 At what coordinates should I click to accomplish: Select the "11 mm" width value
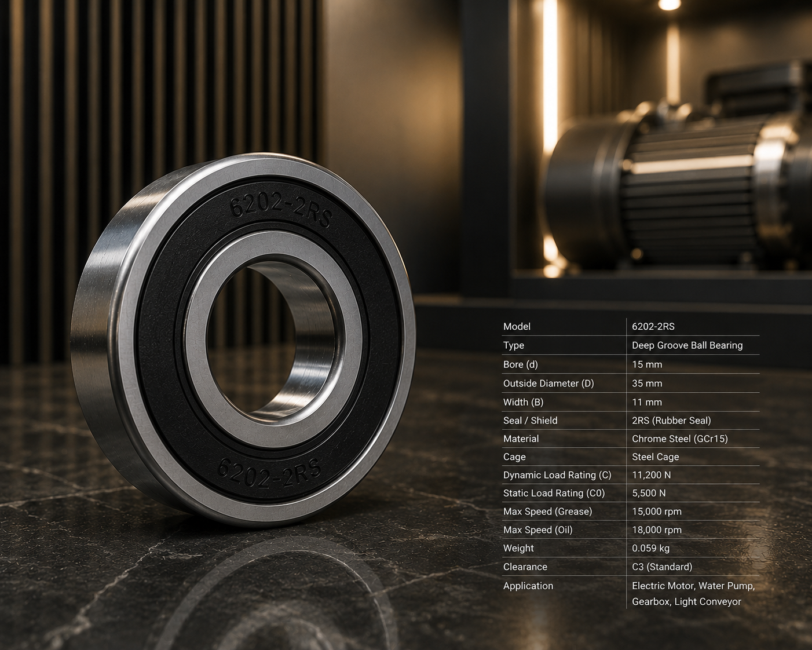647,402
